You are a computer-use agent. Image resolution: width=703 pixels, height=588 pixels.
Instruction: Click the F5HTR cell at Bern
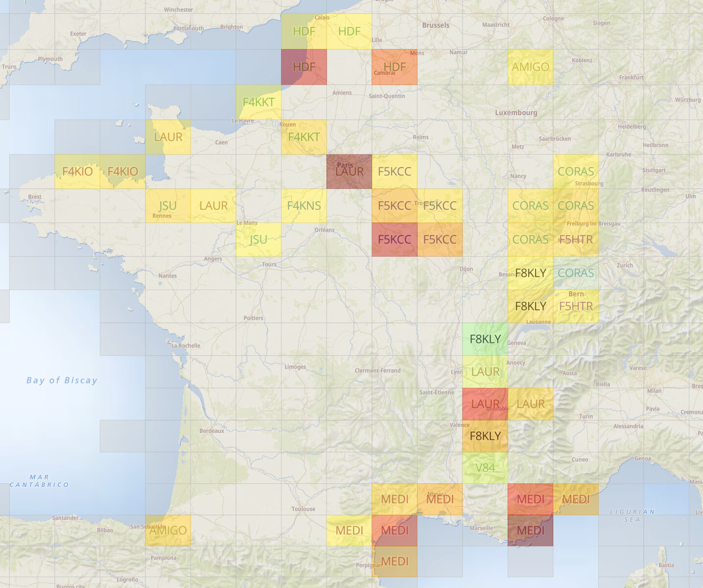(x=576, y=306)
